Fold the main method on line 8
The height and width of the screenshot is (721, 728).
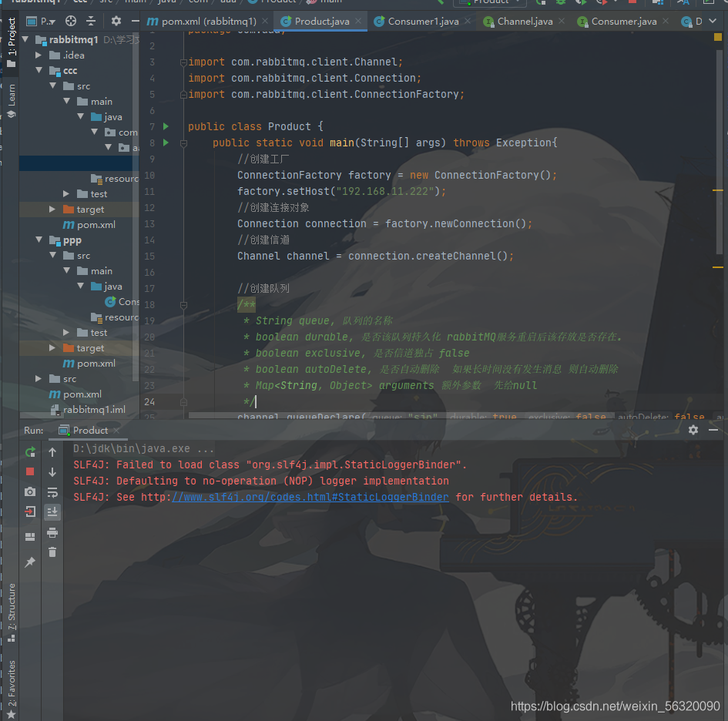tap(183, 143)
